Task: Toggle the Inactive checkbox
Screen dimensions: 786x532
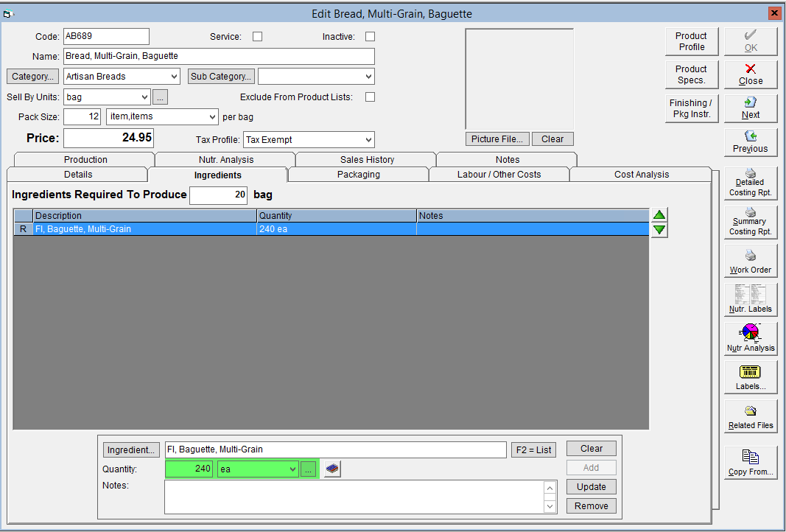Action: pyautogui.click(x=370, y=37)
